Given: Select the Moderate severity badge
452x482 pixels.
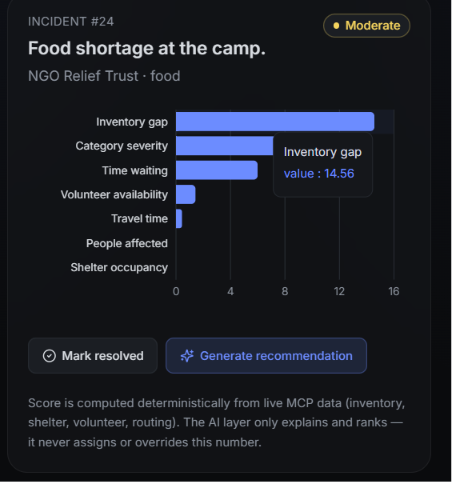Looking at the screenshot, I should tap(366, 26).
